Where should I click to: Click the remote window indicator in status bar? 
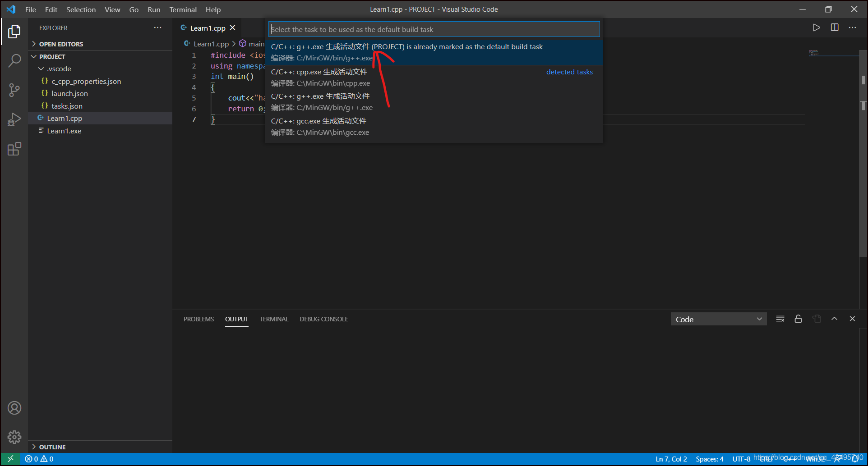pyautogui.click(x=10, y=459)
